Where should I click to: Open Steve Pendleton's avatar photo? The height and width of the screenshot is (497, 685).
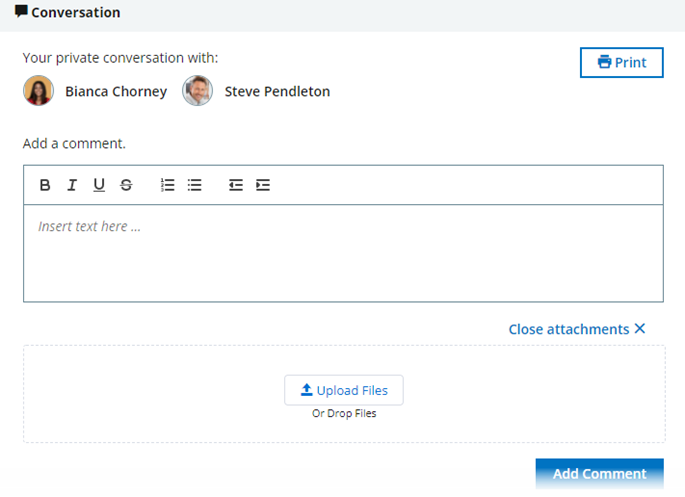tap(197, 91)
